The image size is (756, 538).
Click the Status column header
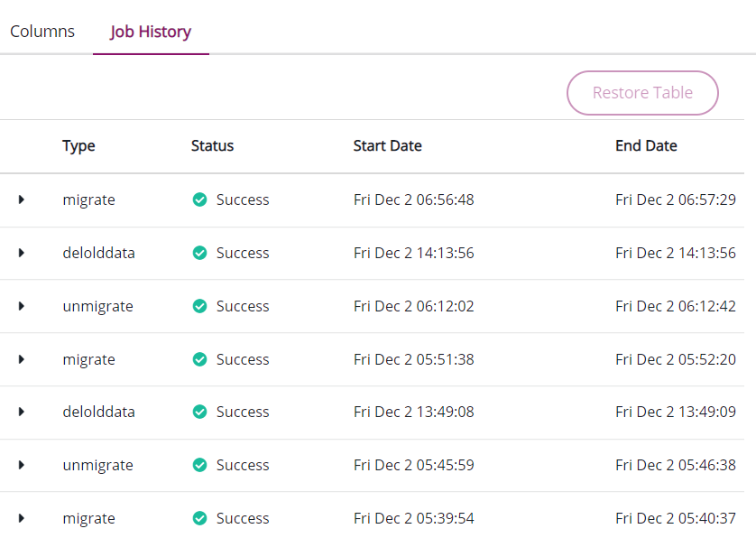(212, 145)
